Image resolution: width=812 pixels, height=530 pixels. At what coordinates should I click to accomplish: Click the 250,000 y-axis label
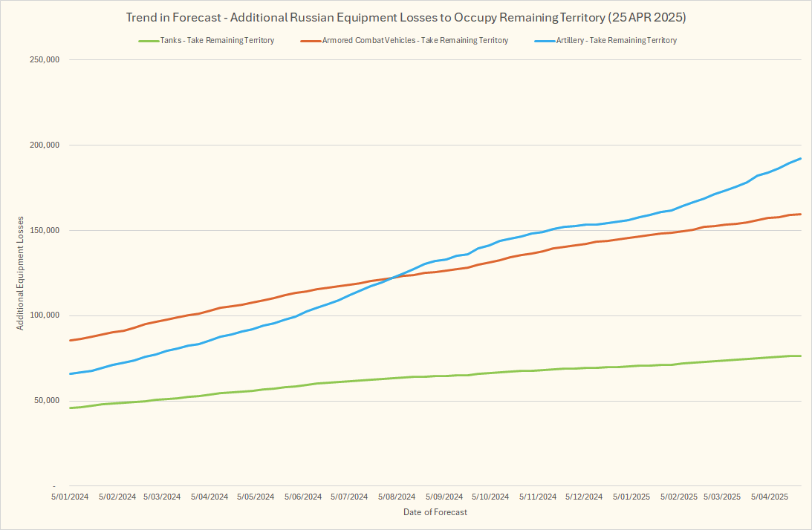[x=45, y=60]
